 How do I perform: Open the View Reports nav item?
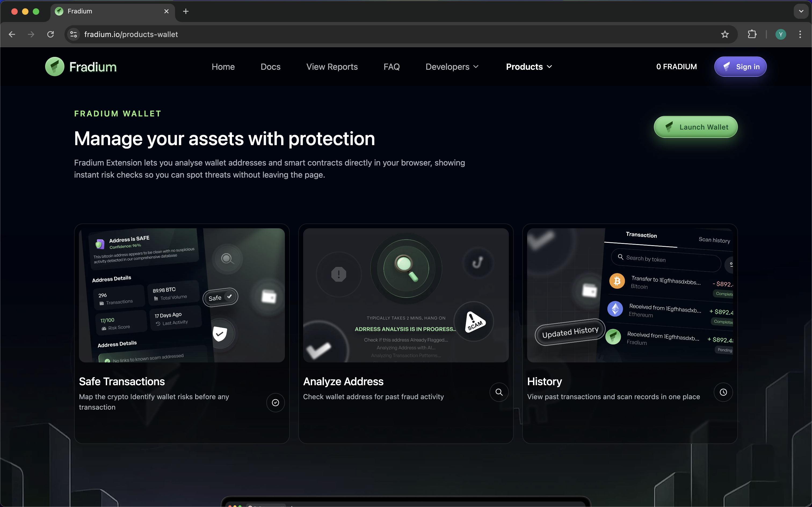coord(332,67)
